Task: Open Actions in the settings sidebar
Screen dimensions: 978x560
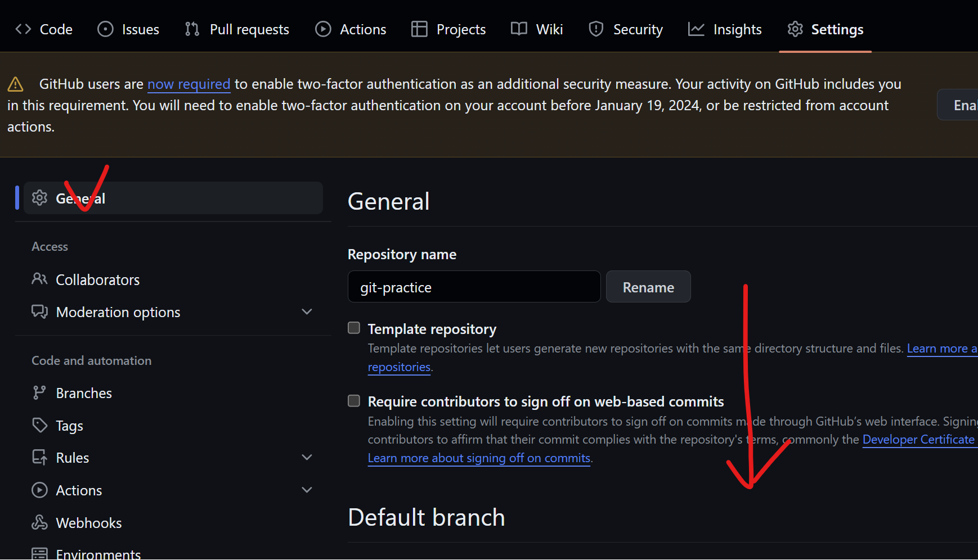Action: [173, 490]
